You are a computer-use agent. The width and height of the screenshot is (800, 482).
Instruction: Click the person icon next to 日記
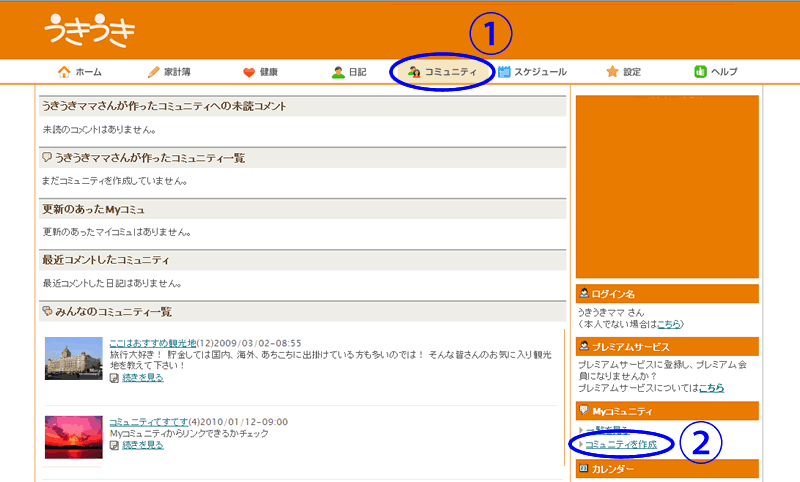pyautogui.click(x=339, y=72)
